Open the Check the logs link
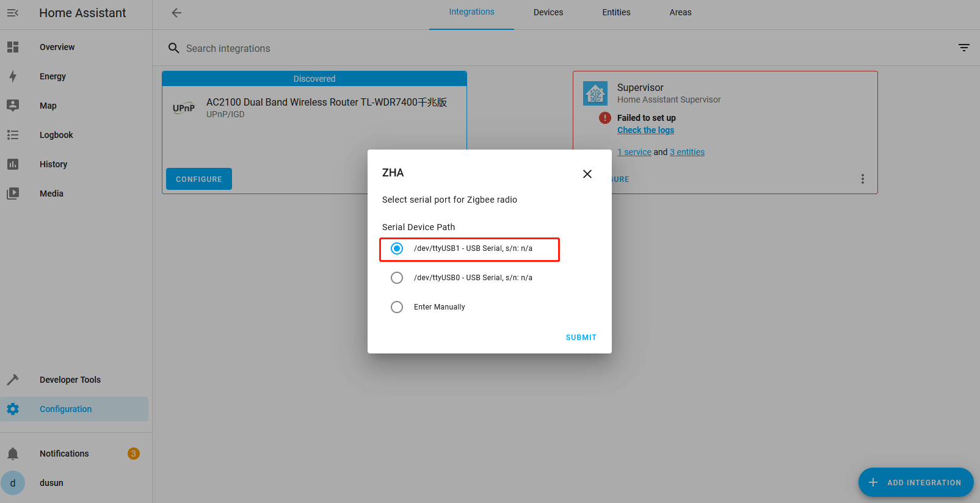The width and height of the screenshot is (980, 503). click(x=645, y=130)
